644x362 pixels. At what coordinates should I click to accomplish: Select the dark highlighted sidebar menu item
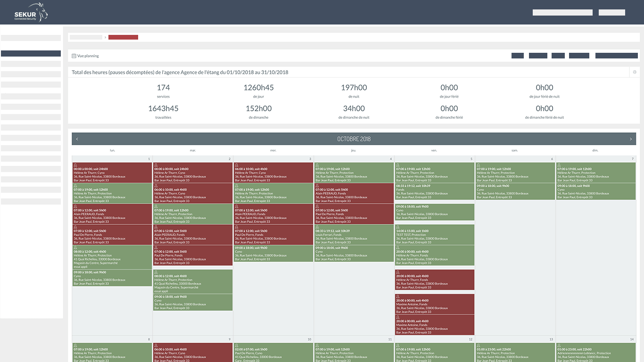pyautogui.click(x=31, y=54)
